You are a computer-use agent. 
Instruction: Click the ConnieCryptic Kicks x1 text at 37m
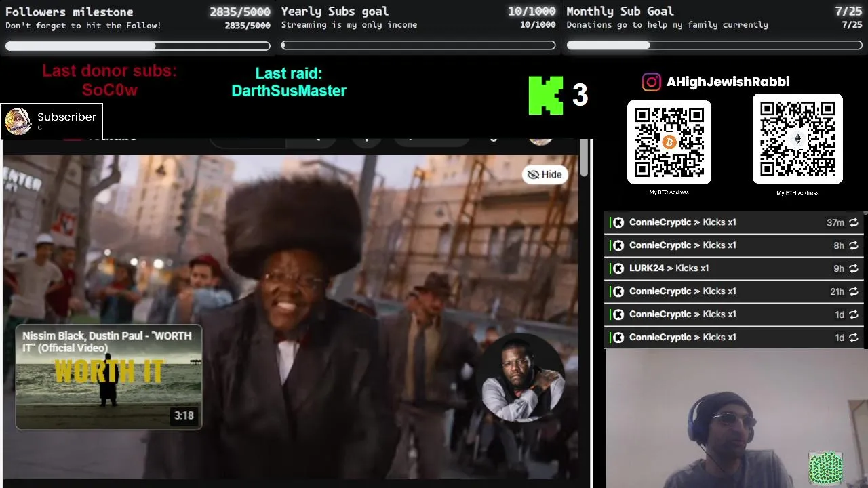tap(682, 222)
